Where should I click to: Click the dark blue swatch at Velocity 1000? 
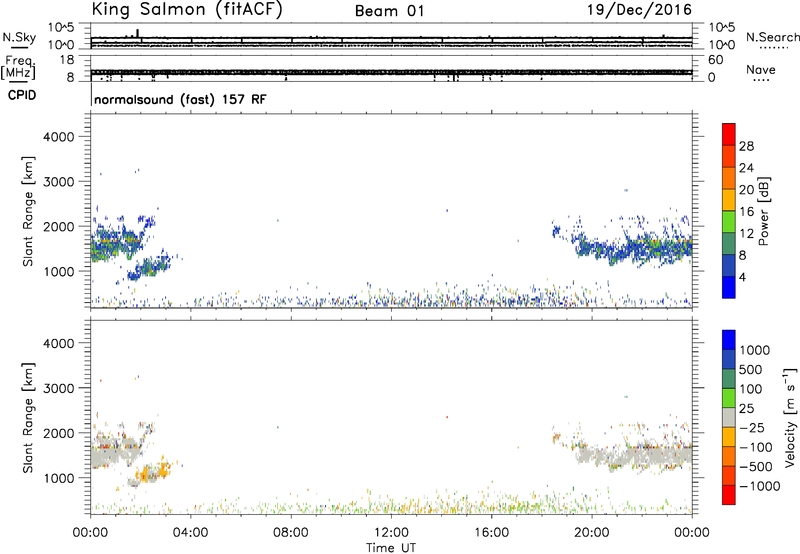729,340
